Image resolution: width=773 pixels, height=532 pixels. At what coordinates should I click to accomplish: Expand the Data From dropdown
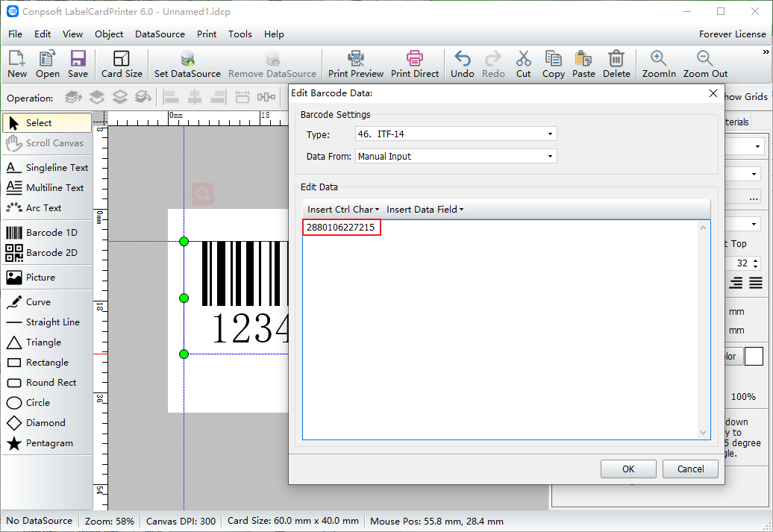tap(550, 156)
